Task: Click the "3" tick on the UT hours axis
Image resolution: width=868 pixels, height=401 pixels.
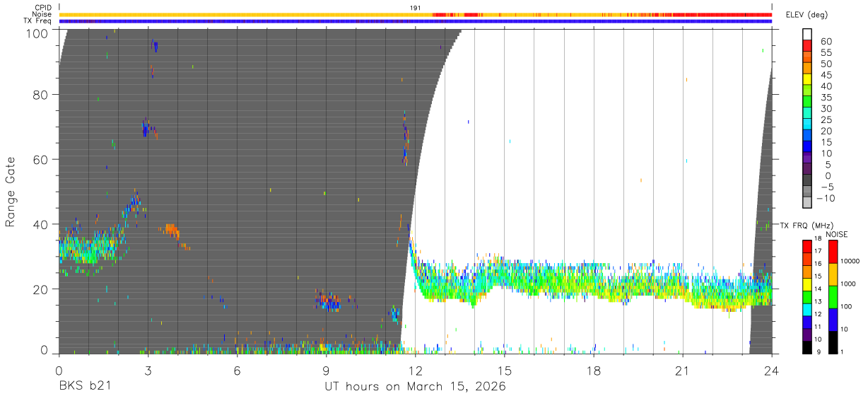Action: coord(147,371)
